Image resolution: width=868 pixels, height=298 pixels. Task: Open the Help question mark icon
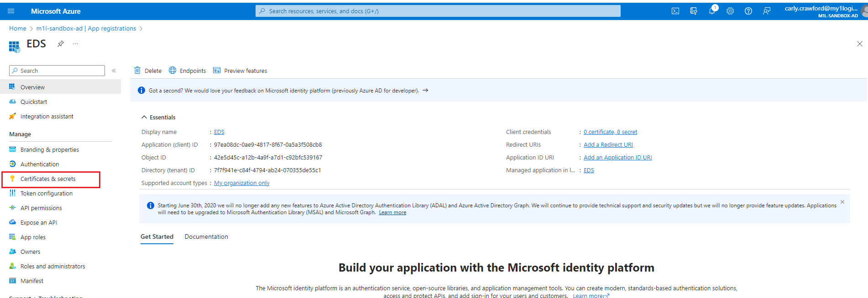[748, 11]
